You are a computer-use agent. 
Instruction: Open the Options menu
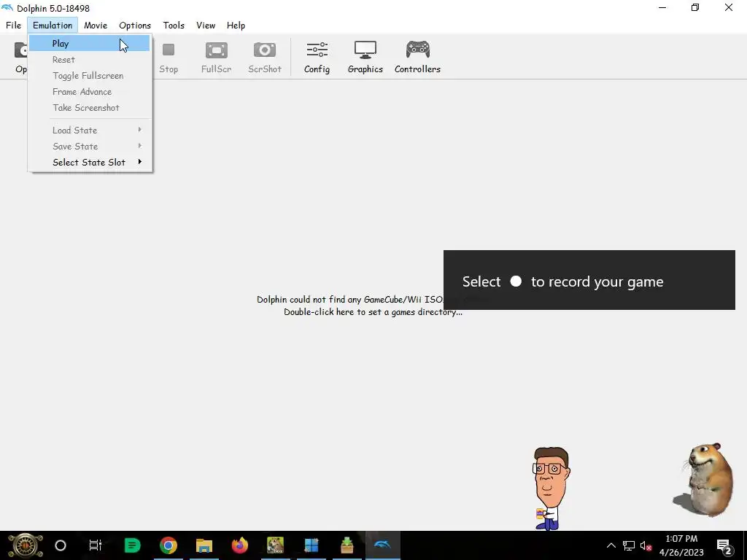click(135, 26)
